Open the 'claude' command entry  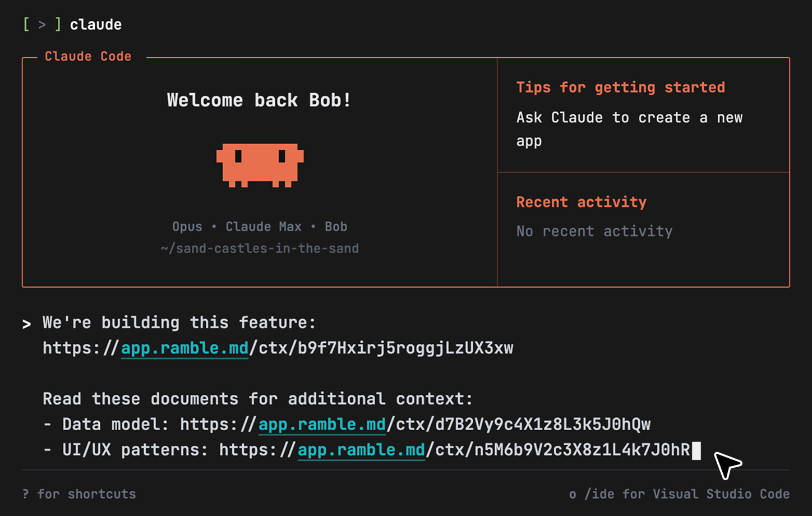click(95, 24)
